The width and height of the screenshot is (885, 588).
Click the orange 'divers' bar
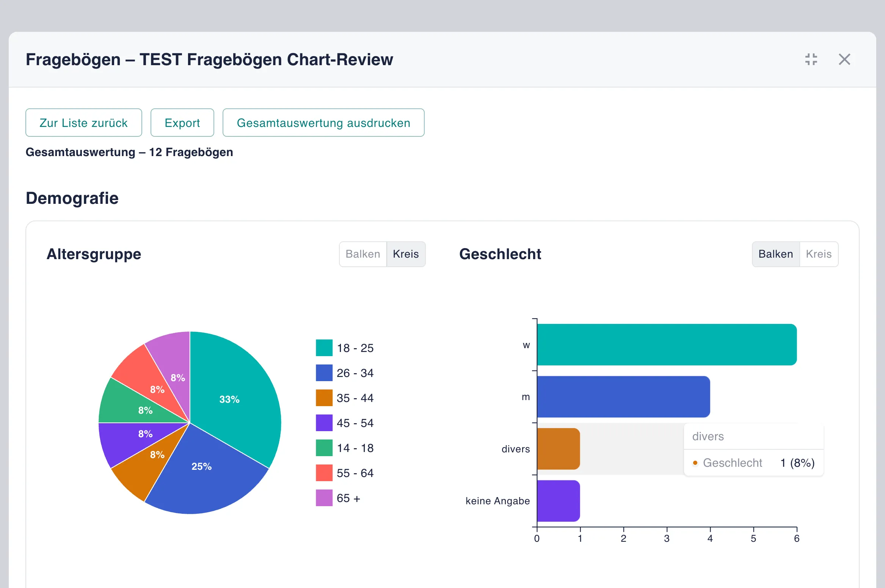(559, 449)
